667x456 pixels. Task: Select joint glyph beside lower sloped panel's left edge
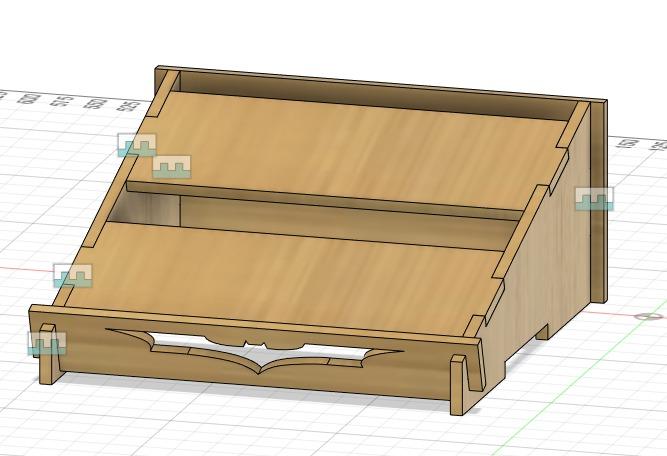point(73,276)
